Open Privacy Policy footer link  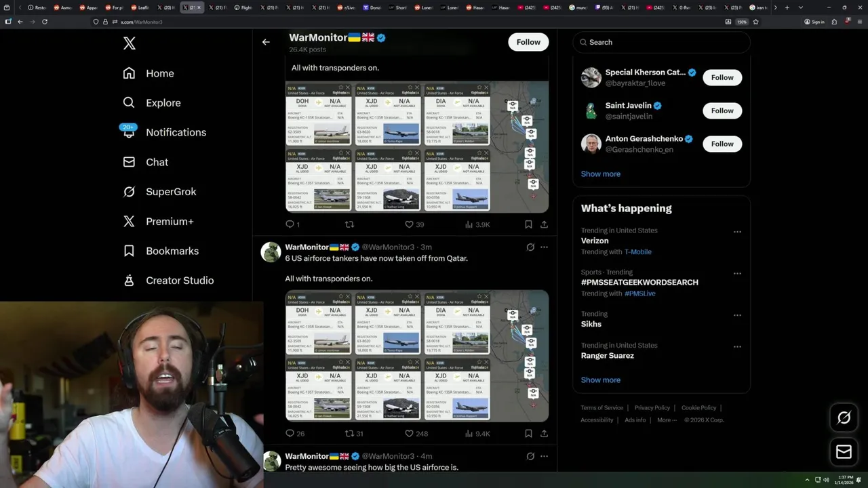pyautogui.click(x=652, y=408)
